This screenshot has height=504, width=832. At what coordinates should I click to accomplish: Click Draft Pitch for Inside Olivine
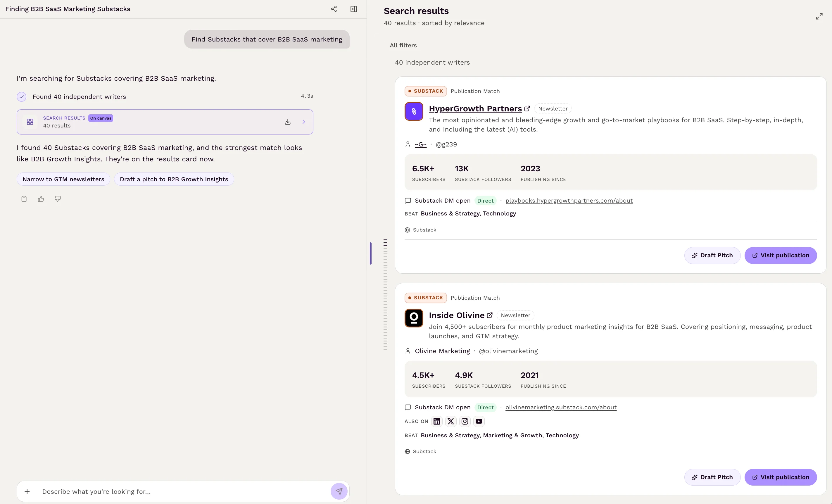pos(712,477)
